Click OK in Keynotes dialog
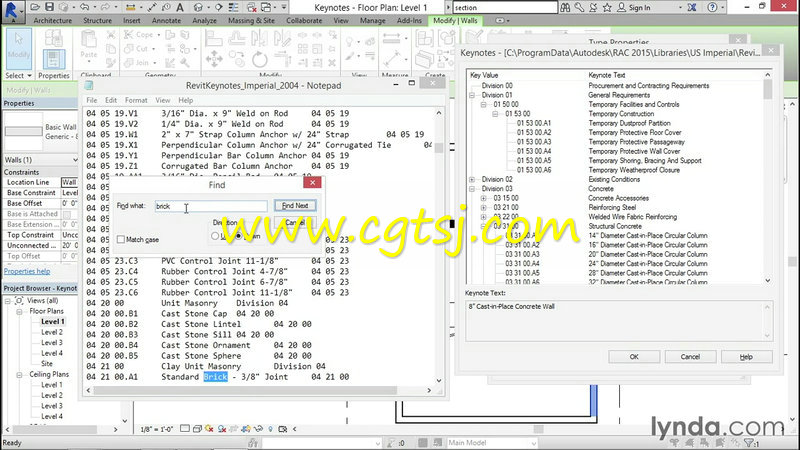 pos(634,357)
